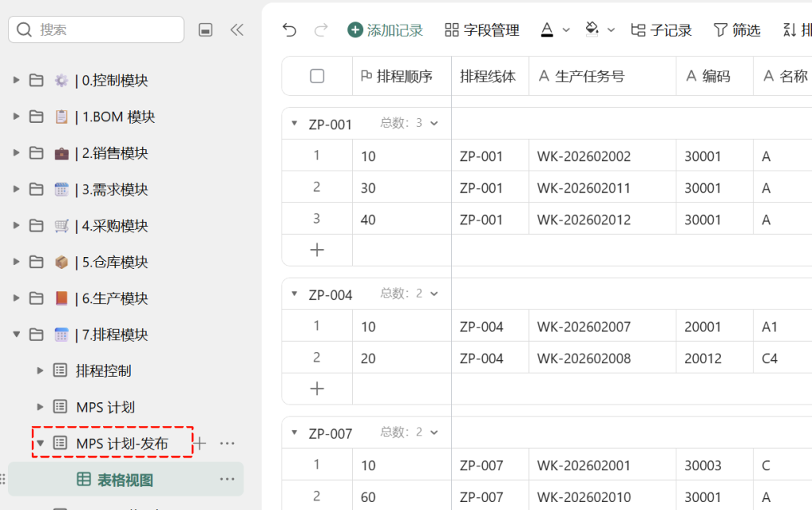Select the 7.排程模块 calendar icon
The width and height of the screenshot is (812, 510).
pos(62,335)
